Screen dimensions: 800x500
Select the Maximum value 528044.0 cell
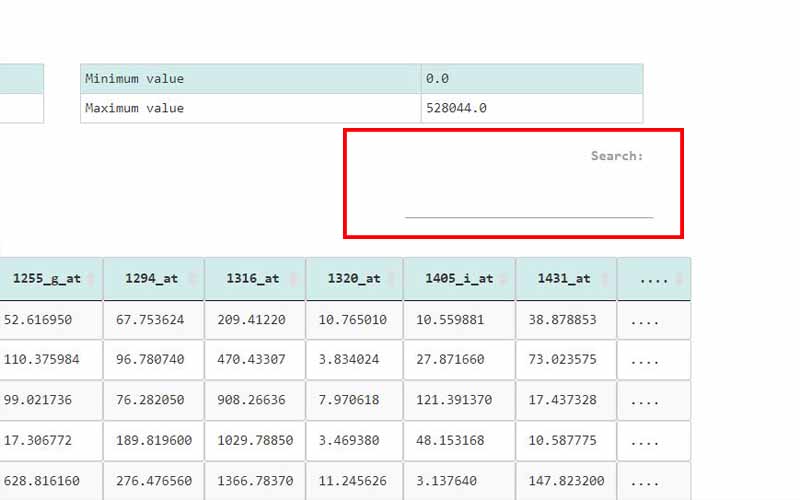[x=531, y=108]
